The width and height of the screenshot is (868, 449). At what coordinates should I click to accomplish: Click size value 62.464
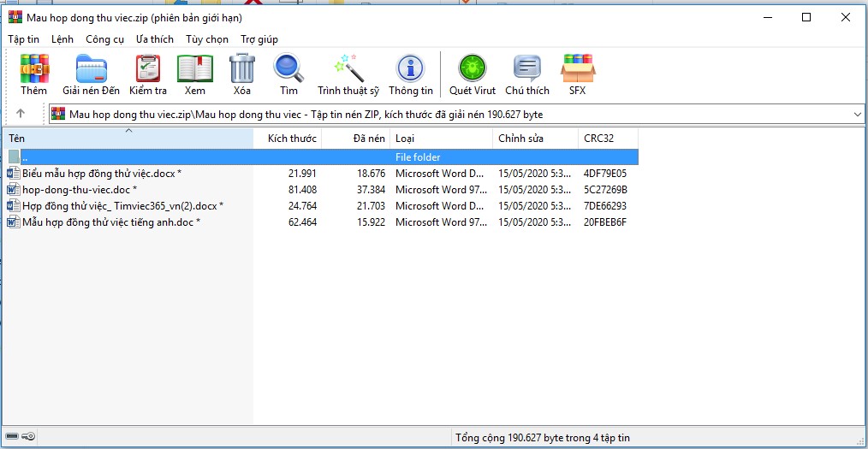click(302, 222)
